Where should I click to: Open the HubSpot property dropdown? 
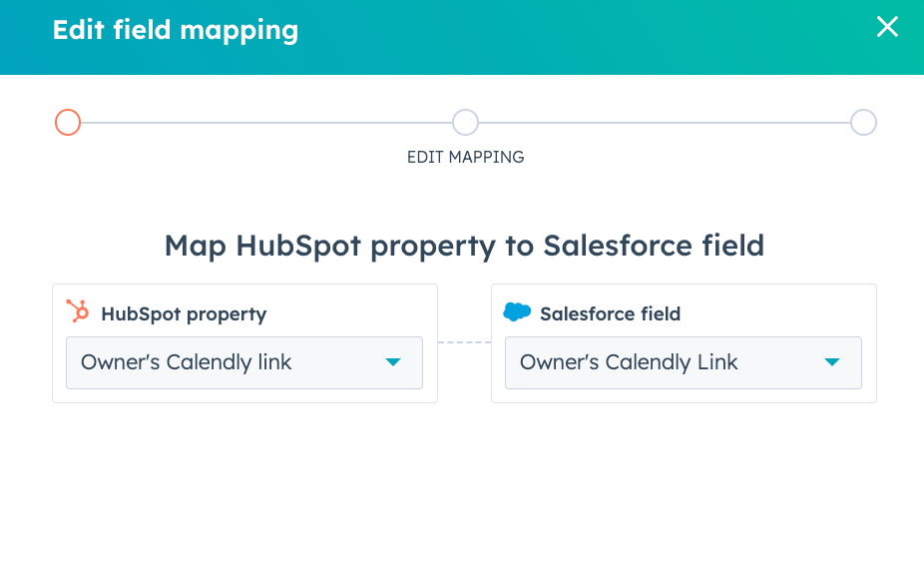click(x=244, y=362)
